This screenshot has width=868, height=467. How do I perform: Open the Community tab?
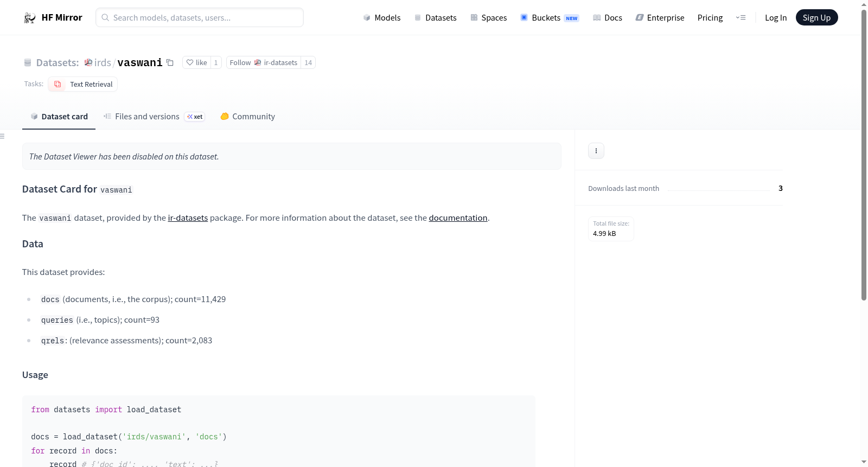point(247,117)
